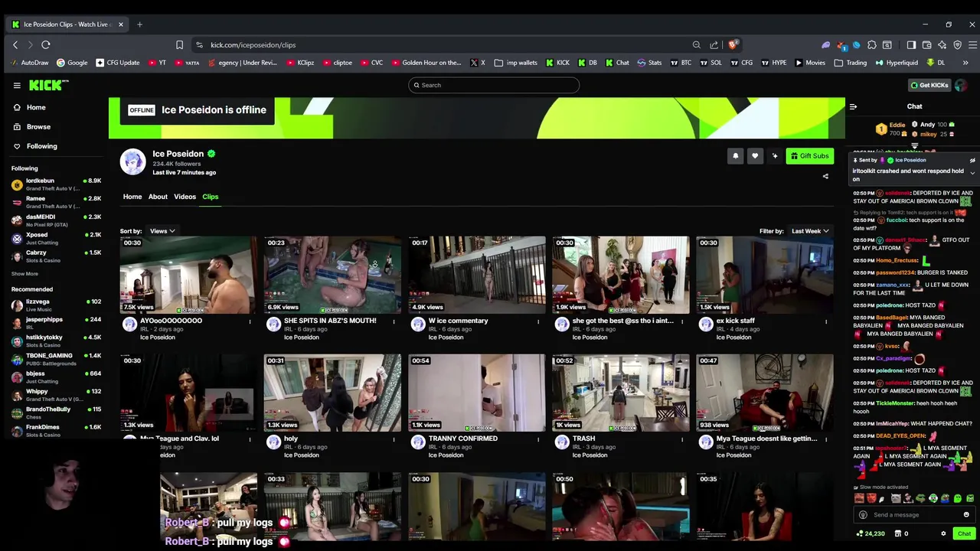
Task: Click the sparkle button beside Gift Subs
Action: click(x=775, y=156)
